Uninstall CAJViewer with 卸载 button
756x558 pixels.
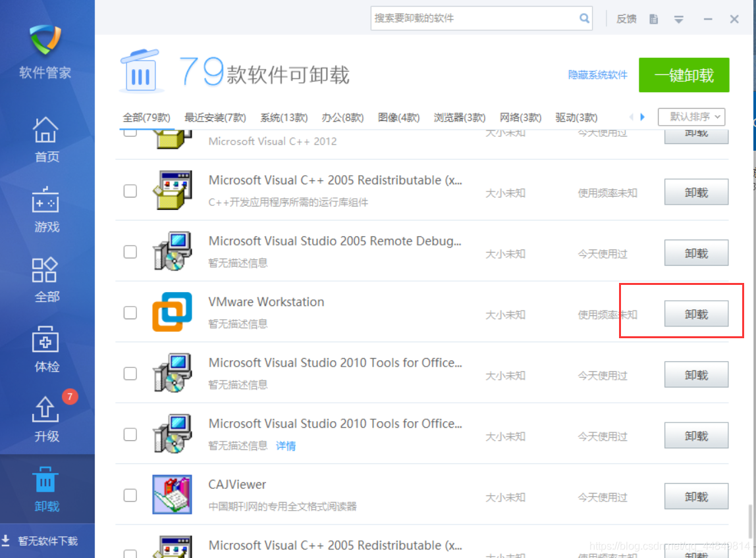coord(696,497)
